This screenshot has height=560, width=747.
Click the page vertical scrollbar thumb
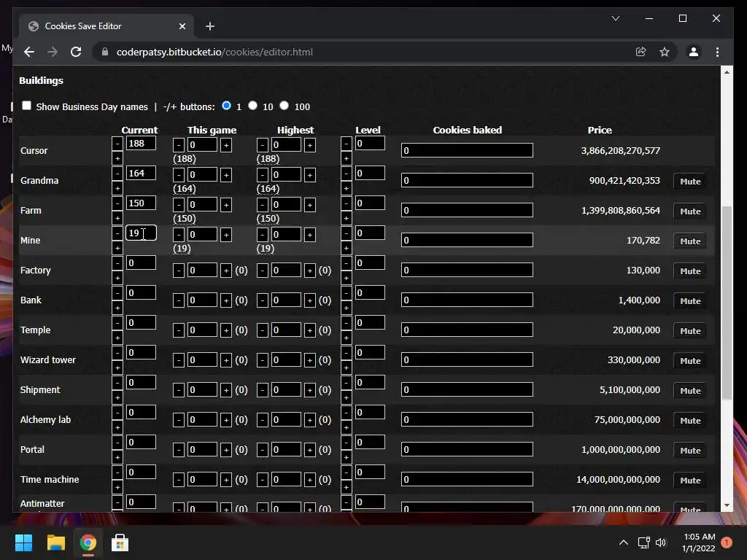click(727, 303)
